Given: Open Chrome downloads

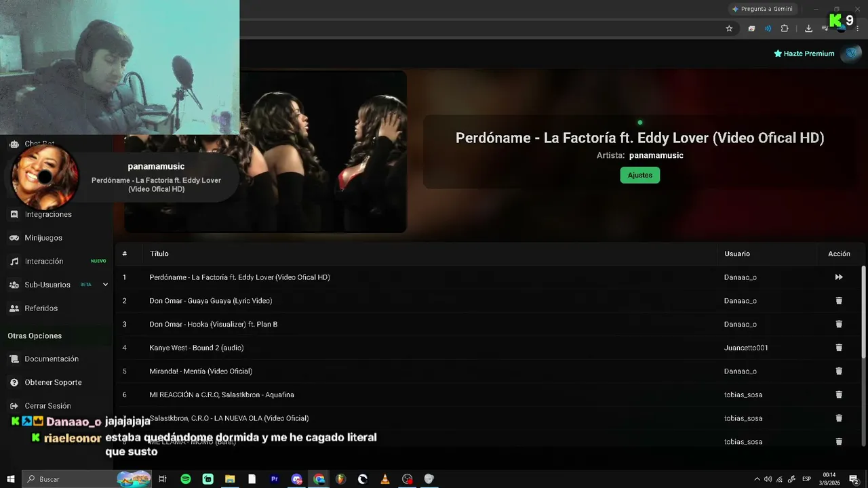Looking at the screenshot, I should click(x=808, y=28).
